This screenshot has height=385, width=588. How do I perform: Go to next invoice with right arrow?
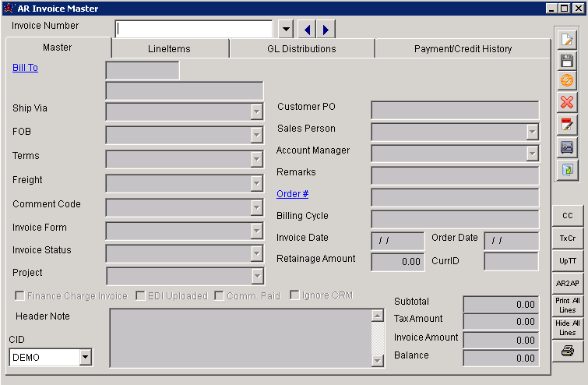(326, 30)
